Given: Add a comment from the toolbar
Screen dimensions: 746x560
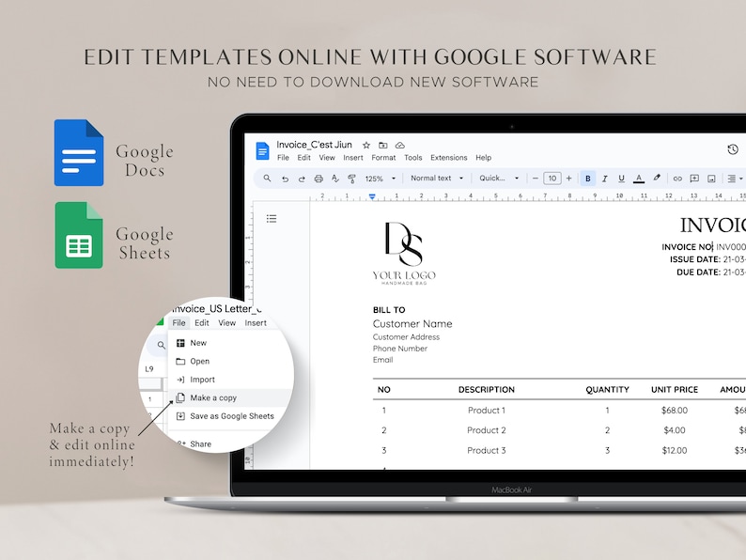Looking at the screenshot, I should (x=694, y=179).
